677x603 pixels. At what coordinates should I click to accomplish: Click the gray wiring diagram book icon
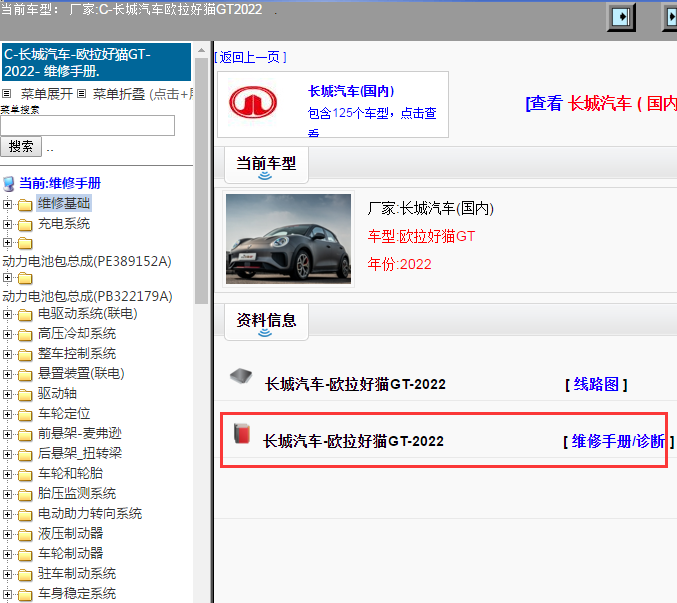pos(241,376)
